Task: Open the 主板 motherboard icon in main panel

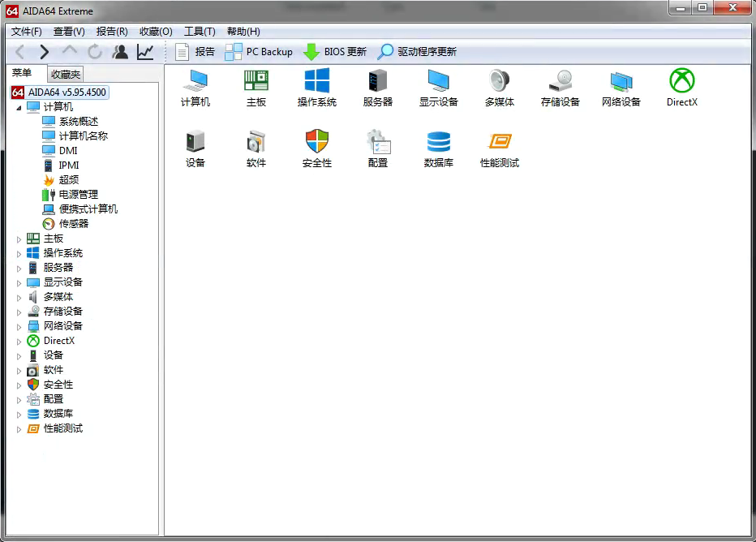Action: [x=256, y=81]
